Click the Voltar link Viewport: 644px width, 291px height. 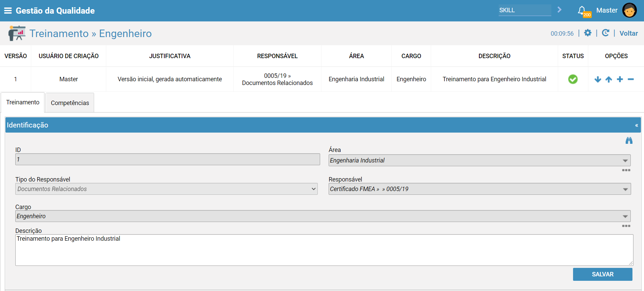click(628, 33)
